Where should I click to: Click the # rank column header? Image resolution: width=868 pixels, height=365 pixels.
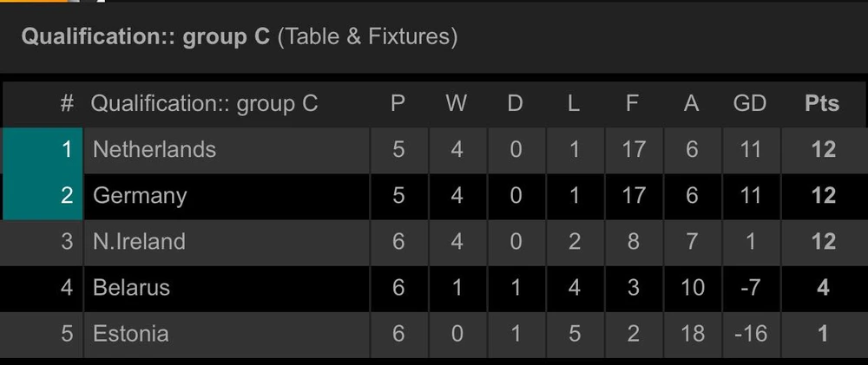[67, 104]
